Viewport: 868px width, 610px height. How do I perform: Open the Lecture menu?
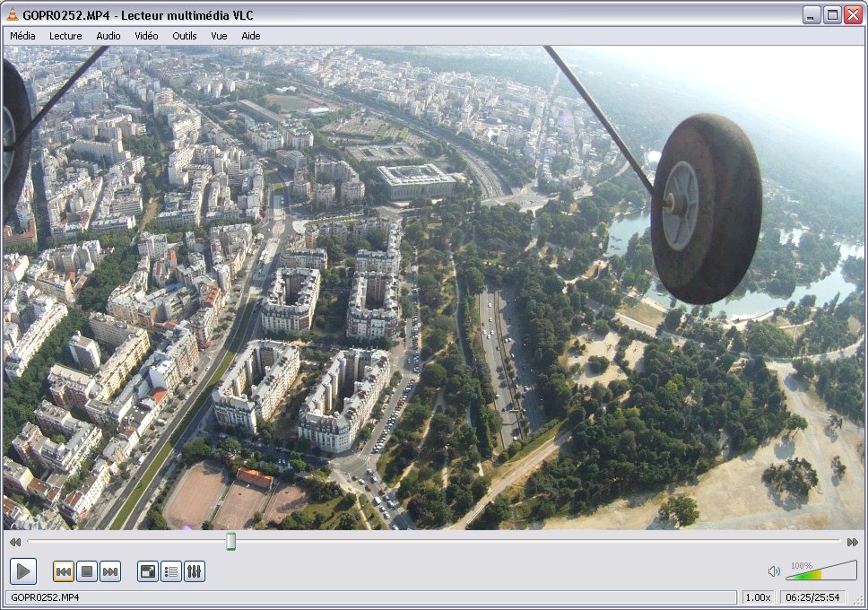tap(65, 36)
